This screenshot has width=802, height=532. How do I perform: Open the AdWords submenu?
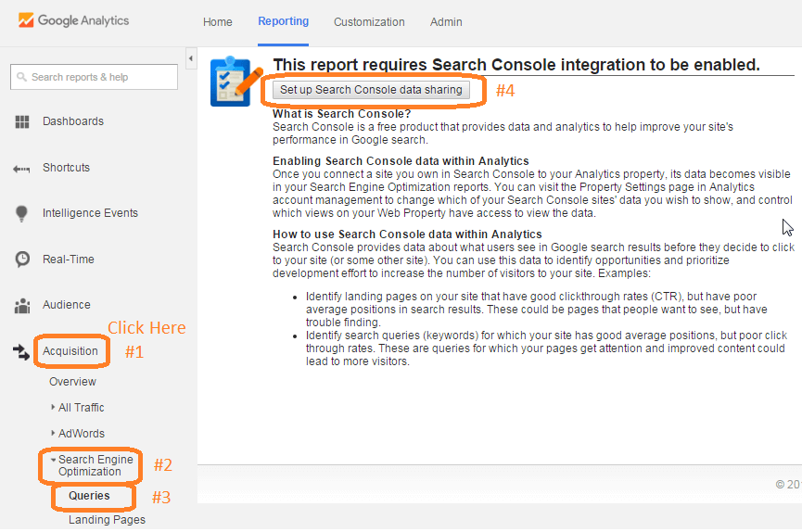pyautogui.click(x=82, y=433)
